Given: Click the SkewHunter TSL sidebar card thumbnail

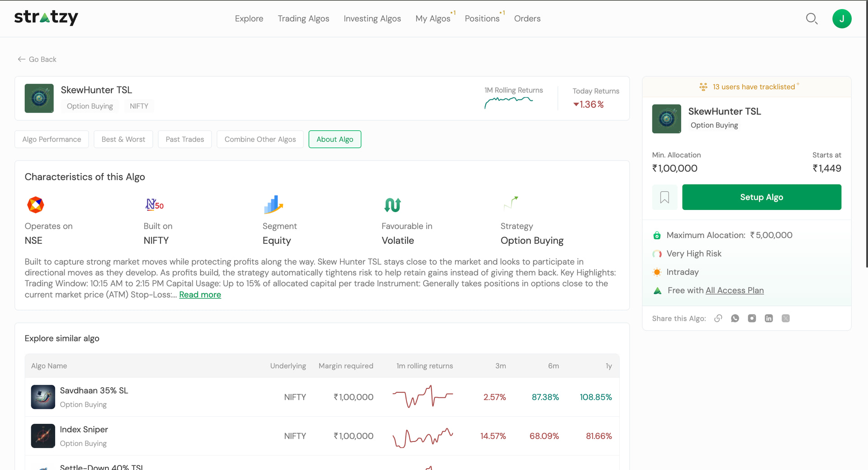Looking at the screenshot, I should click(x=666, y=119).
